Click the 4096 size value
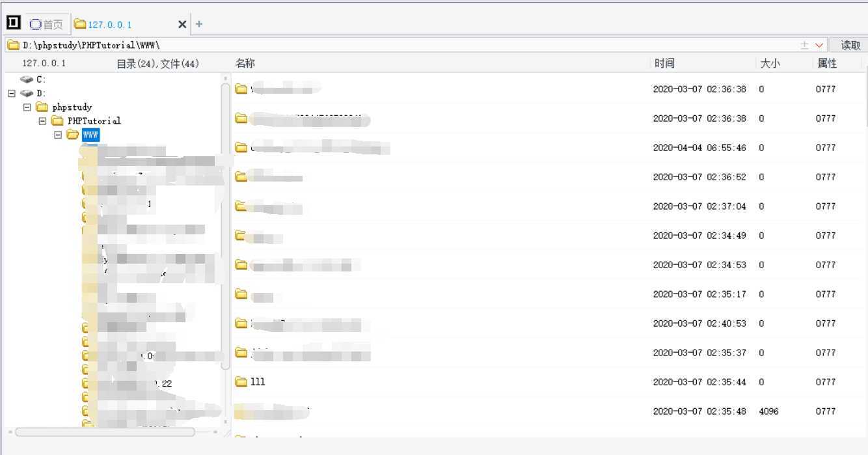 click(768, 411)
